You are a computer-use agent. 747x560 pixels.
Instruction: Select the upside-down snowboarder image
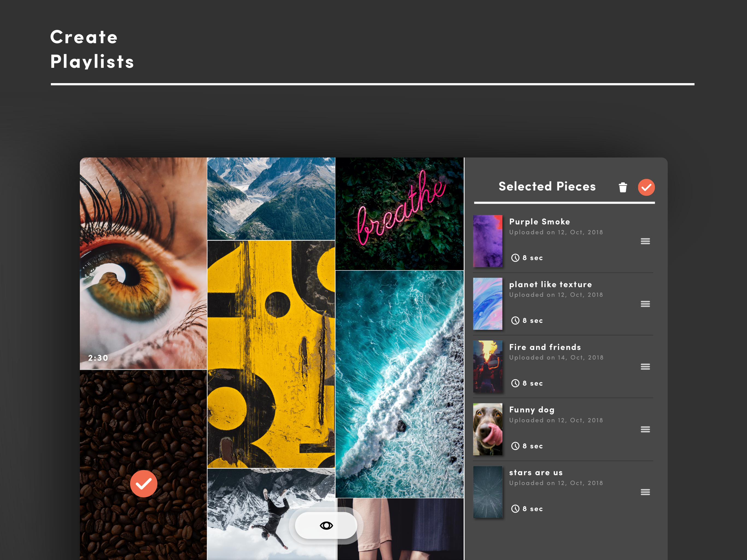[x=271, y=514]
